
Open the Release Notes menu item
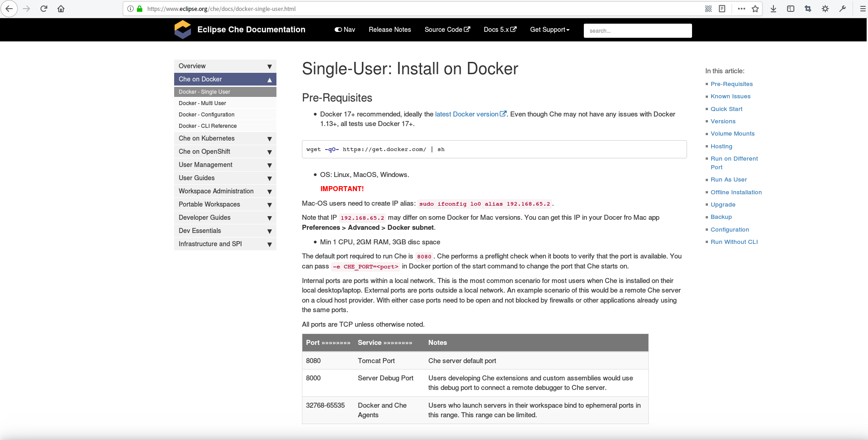coord(390,30)
